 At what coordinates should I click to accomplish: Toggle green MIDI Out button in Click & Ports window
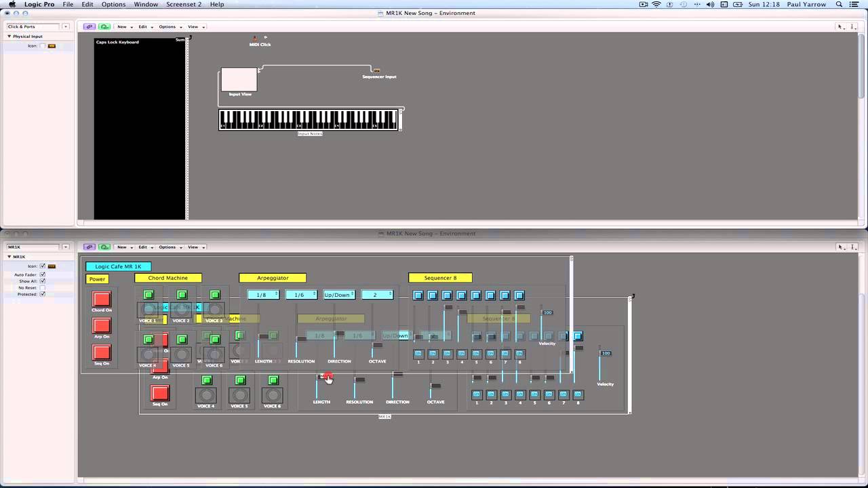click(x=104, y=26)
